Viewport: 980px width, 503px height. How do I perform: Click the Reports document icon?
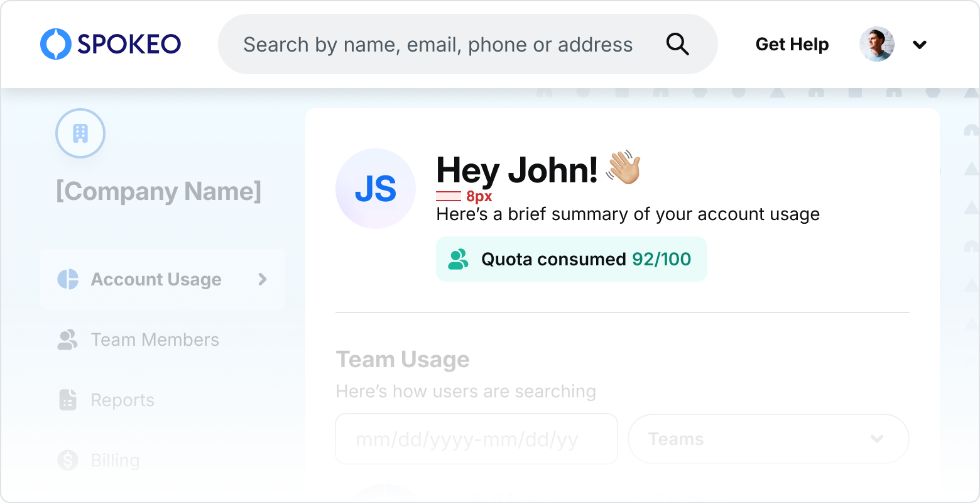point(68,400)
